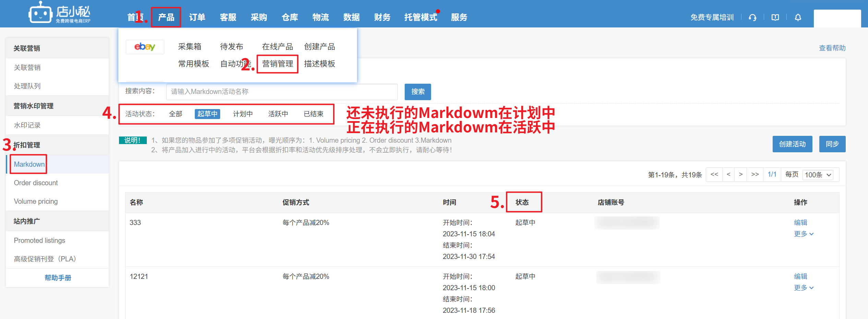
Task: Expand 更多 options for activity 333
Action: pos(804,234)
